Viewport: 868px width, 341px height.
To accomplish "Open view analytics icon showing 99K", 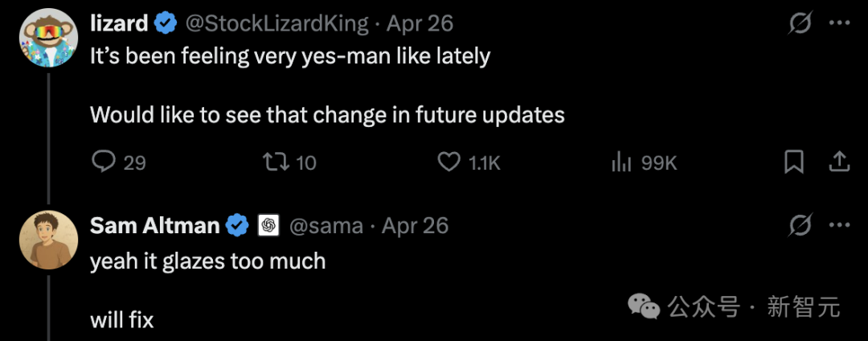I will tap(621, 162).
